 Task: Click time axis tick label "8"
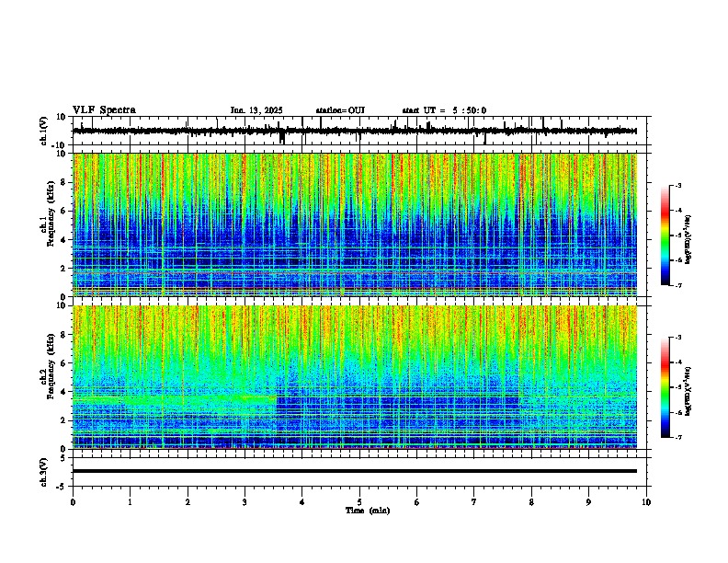click(531, 502)
